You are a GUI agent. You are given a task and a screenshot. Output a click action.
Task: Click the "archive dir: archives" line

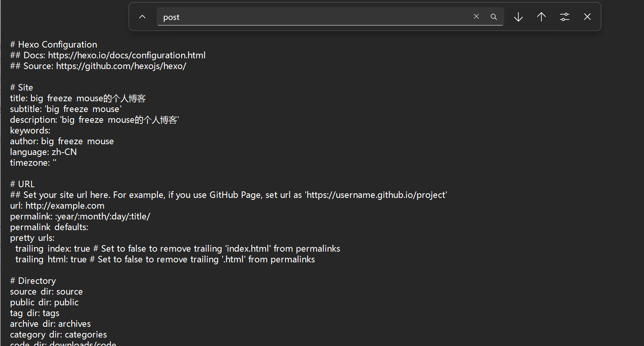50,324
